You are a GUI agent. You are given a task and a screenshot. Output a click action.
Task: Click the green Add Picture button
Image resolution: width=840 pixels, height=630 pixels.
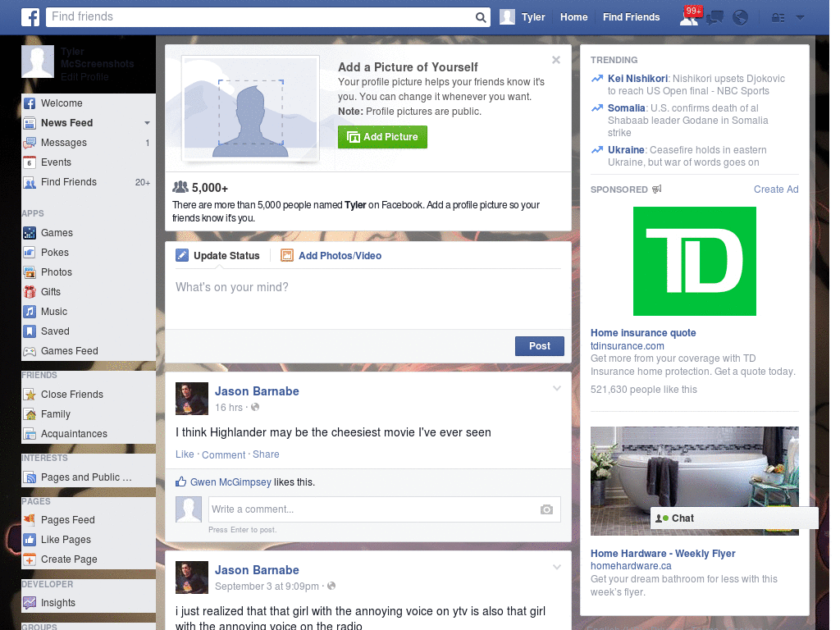(382, 137)
